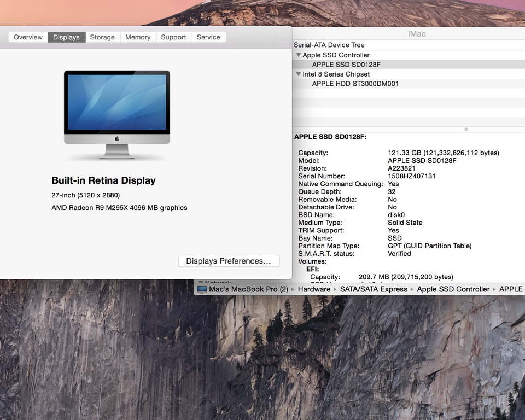525x420 pixels.
Task: Click the AMD Radeon R9 M295X graphics text
Action: tap(119, 208)
